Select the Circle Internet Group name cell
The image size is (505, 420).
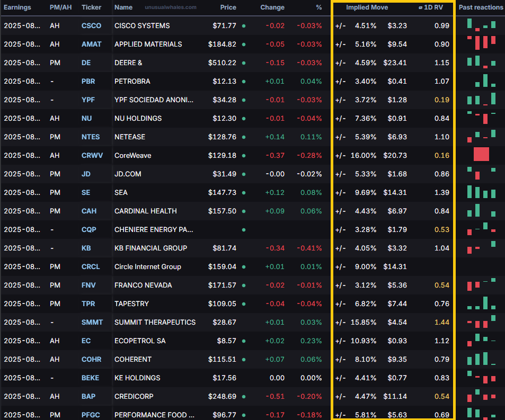click(148, 267)
